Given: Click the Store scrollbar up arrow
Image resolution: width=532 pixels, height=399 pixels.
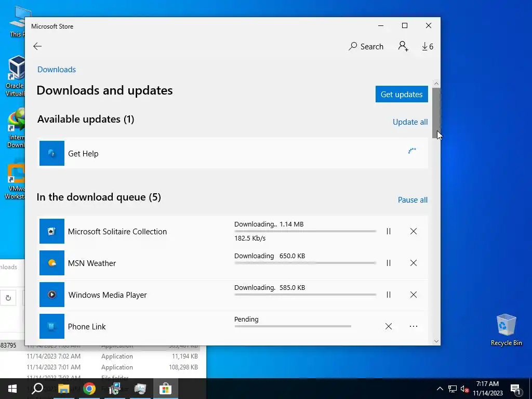Looking at the screenshot, I should tap(436, 84).
